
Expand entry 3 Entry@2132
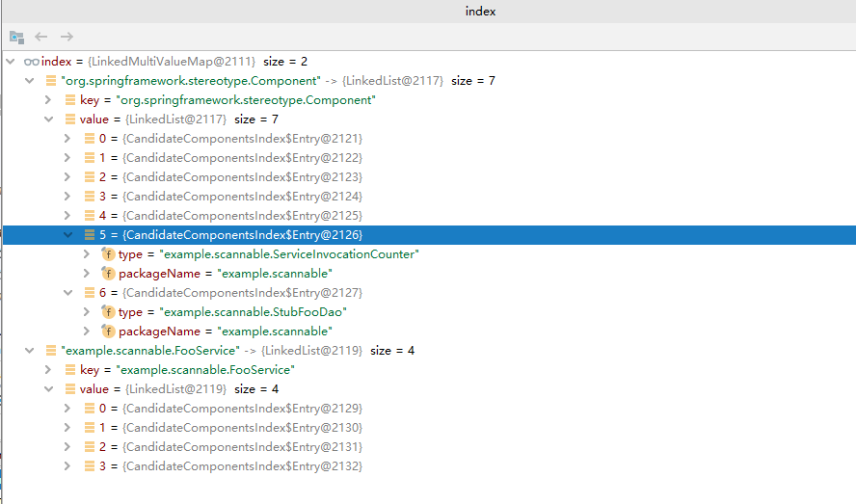tap(67, 466)
